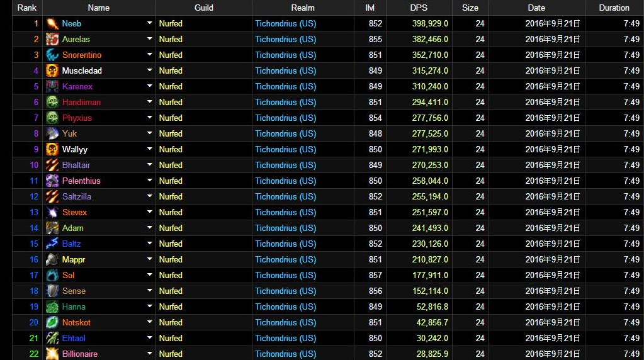Select the DPS value 177,911.0
Screen dimensions: 644x360
430,276
